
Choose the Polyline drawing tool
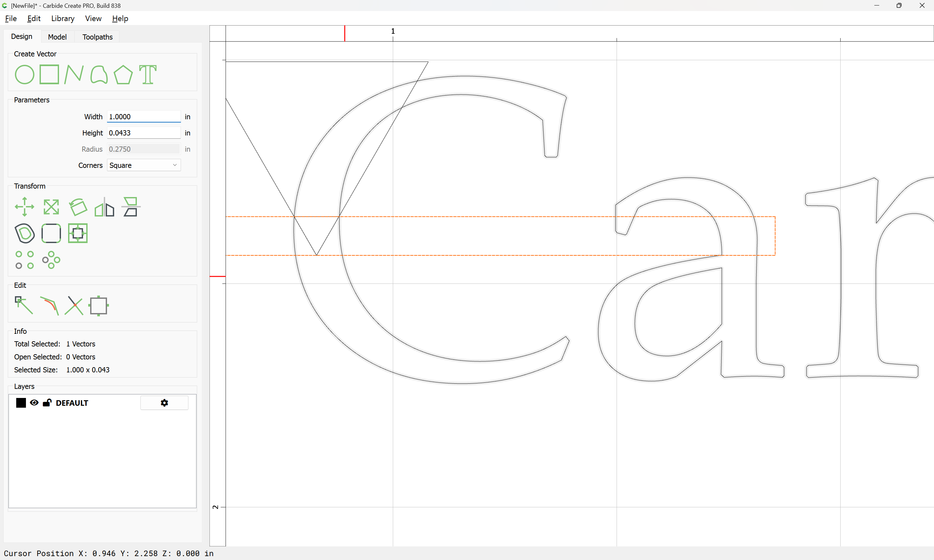(74, 74)
